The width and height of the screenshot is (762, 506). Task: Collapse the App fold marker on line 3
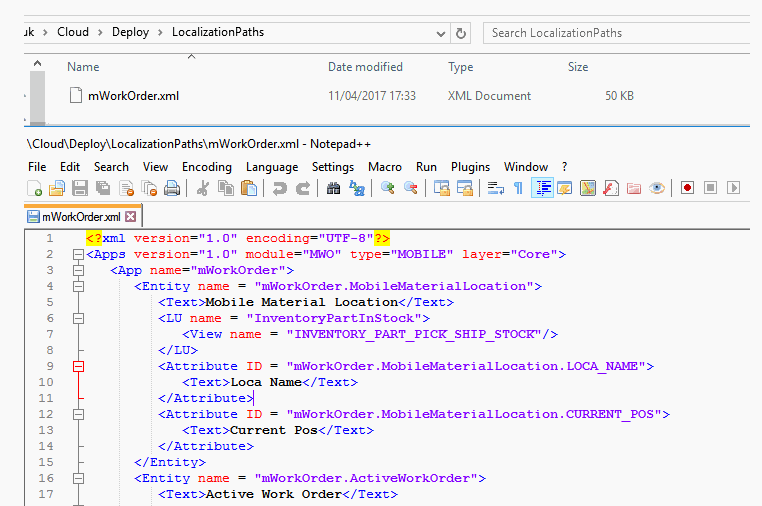tap(78, 270)
